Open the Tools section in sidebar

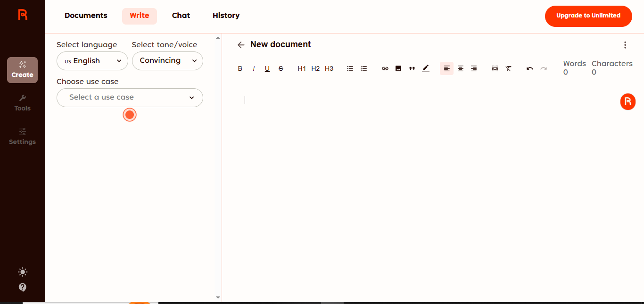tap(22, 103)
